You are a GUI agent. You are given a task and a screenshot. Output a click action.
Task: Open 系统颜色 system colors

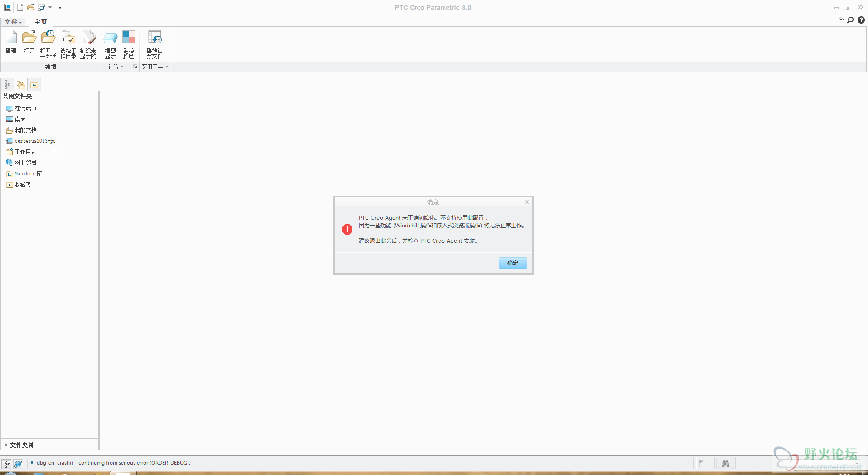pyautogui.click(x=129, y=44)
